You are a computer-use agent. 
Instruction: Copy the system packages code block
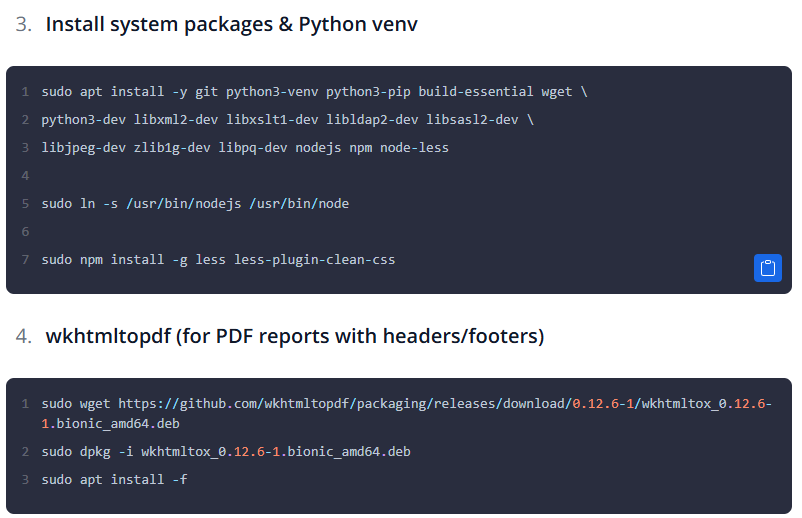[x=767, y=268]
